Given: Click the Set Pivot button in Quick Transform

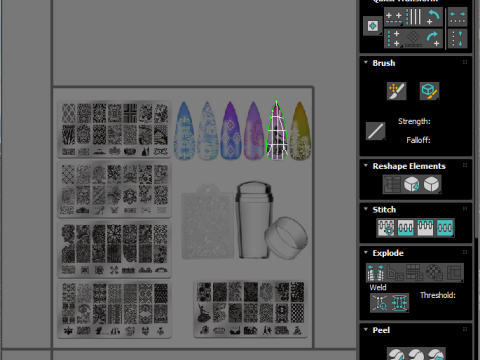Looking at the screenshot, I should pos(372,26).
